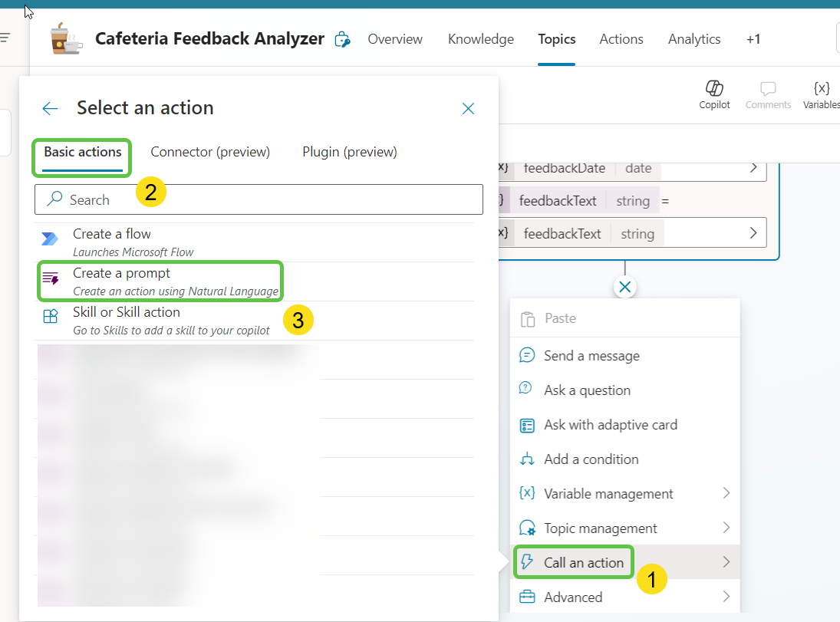The width and height of the screenshot is (840, 622).
Task: Close the Select an action panel
Action: (x=468, y=109)
